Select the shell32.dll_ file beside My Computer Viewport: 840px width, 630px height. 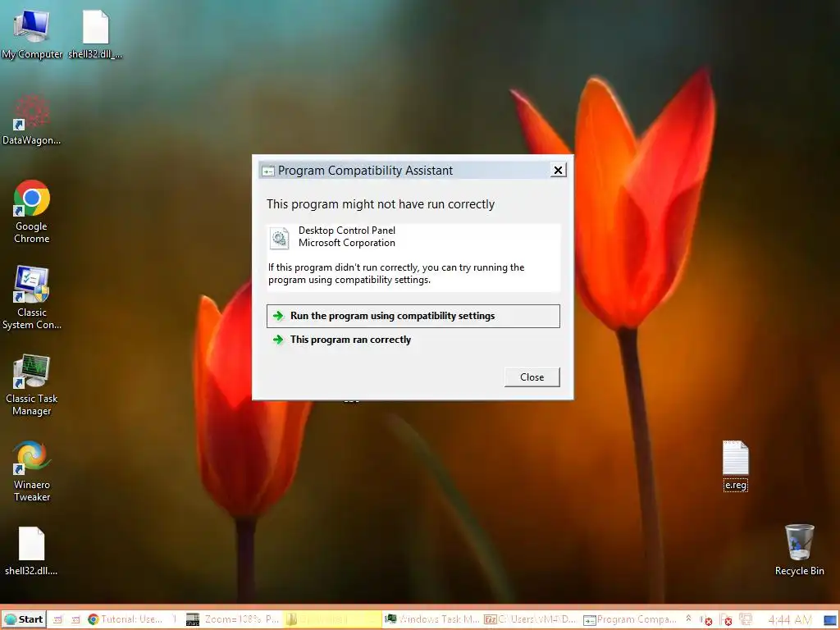click(x=95, y=34)
